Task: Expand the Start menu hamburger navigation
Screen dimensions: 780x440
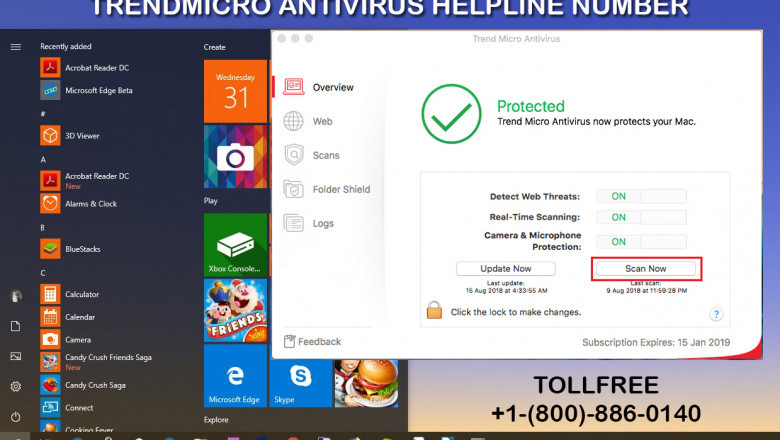Action: click(16, 47)
